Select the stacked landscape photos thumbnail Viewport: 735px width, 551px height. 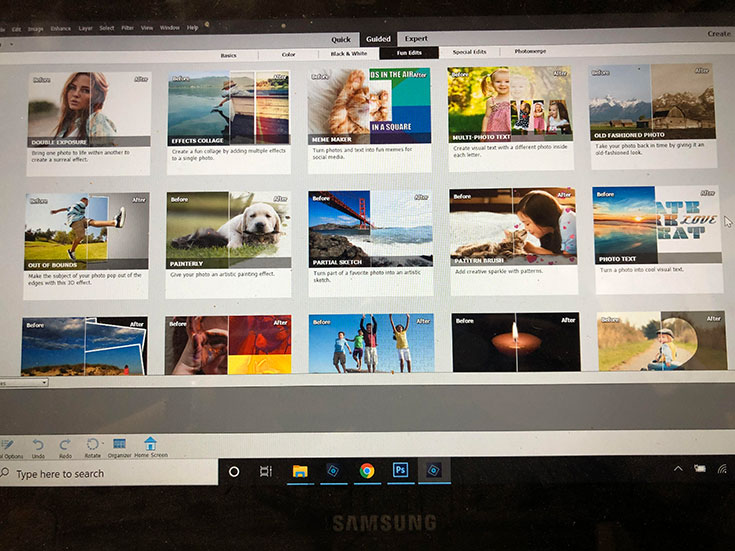tap(84, 346)
